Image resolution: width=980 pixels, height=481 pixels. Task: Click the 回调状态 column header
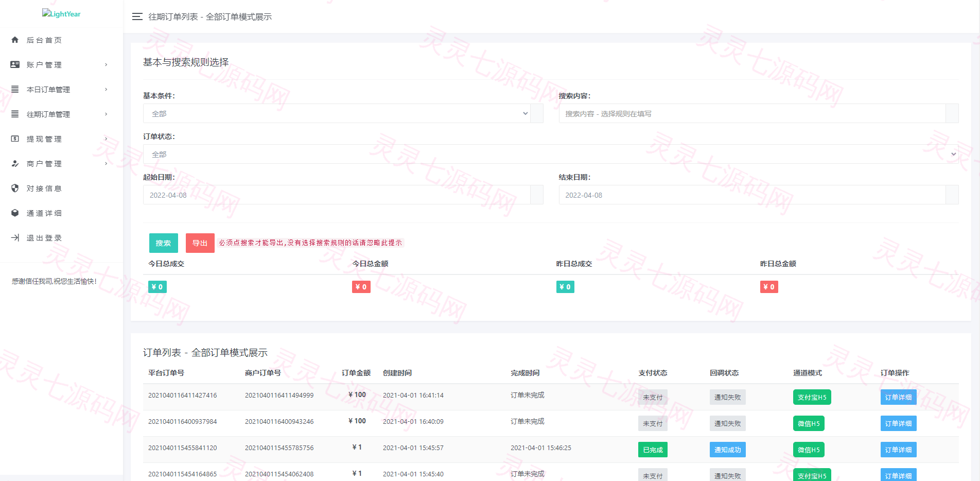pos(724,373)
